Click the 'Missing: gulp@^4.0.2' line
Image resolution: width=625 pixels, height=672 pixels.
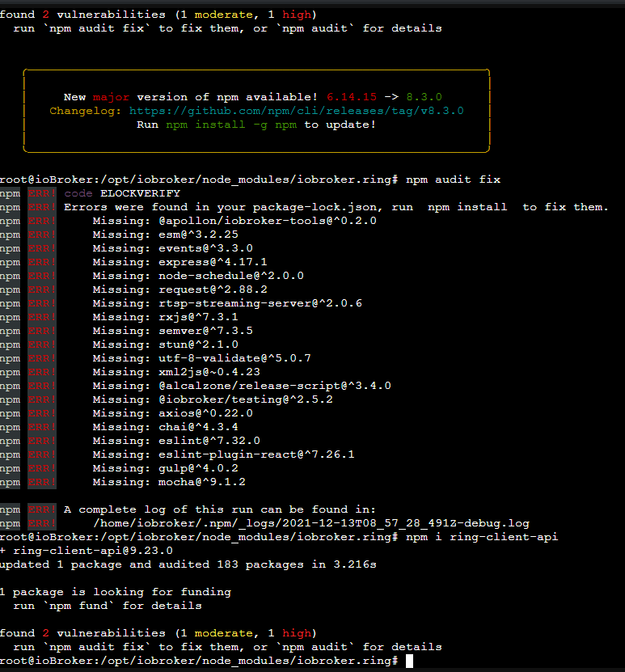166,468
